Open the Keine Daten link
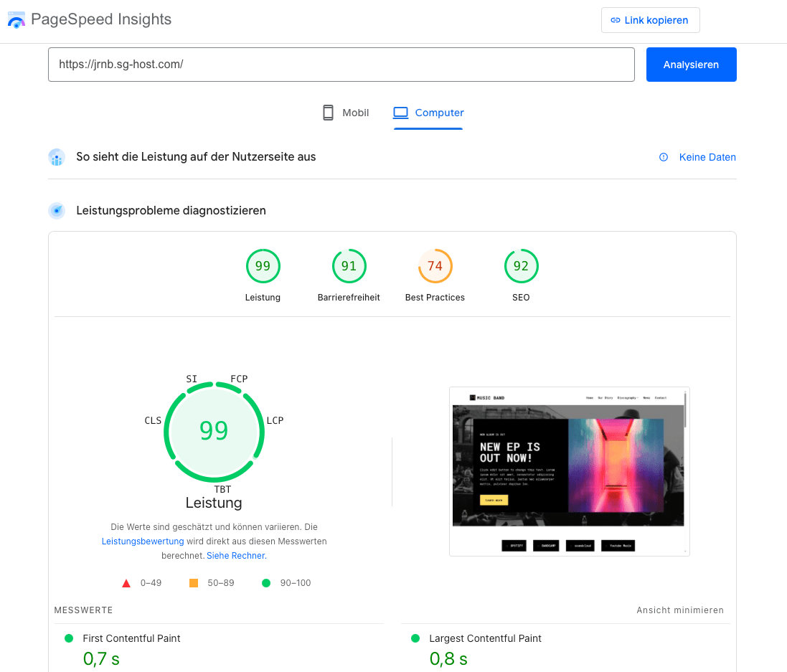The height and width of the screenshot is (672, 787). point(707,157)
